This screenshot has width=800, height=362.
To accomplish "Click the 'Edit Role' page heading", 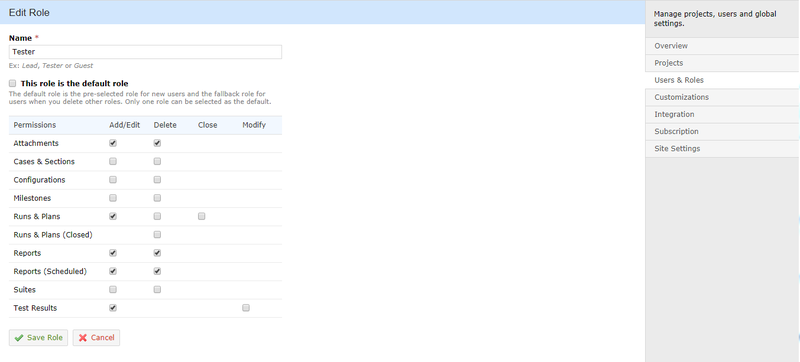I will (x=29, y=13).
